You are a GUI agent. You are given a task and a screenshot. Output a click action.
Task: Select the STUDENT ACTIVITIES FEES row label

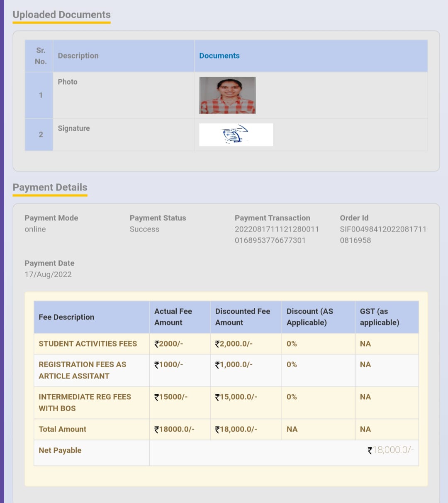coord(88,344)
